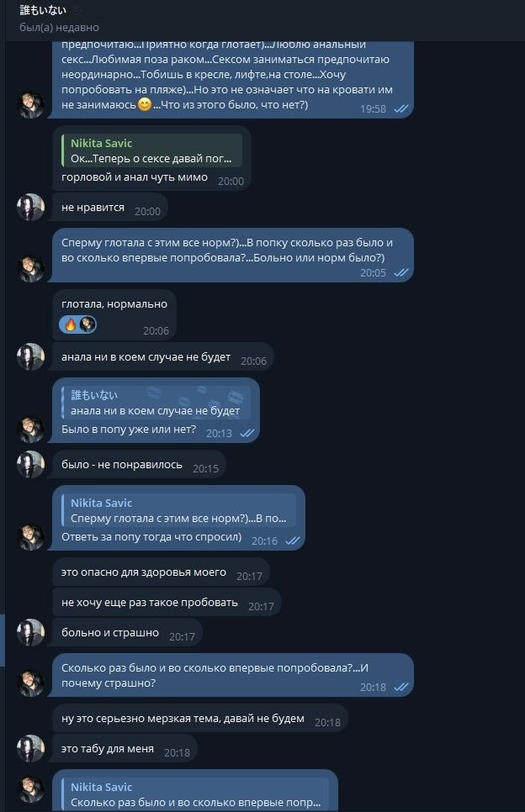
Task: Click avatar next to "было - не понравилось"
Action: click(31, 464)
